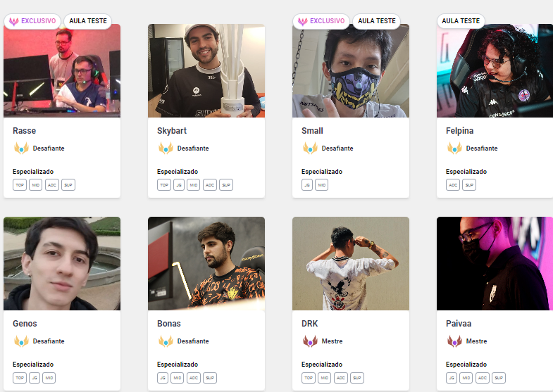Select Skybart's JG role badge

179,185
